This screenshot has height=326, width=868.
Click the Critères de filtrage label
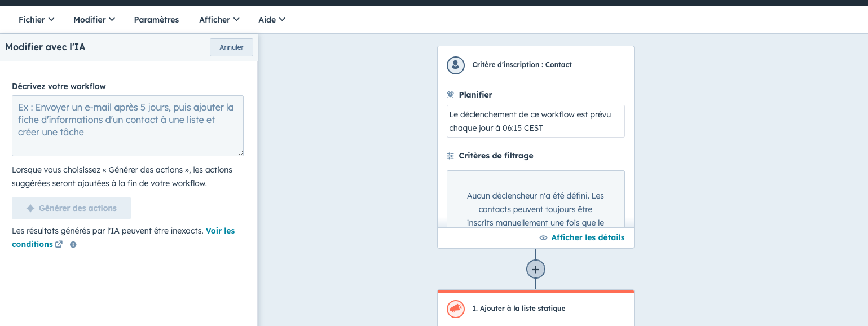pos(496,156)
